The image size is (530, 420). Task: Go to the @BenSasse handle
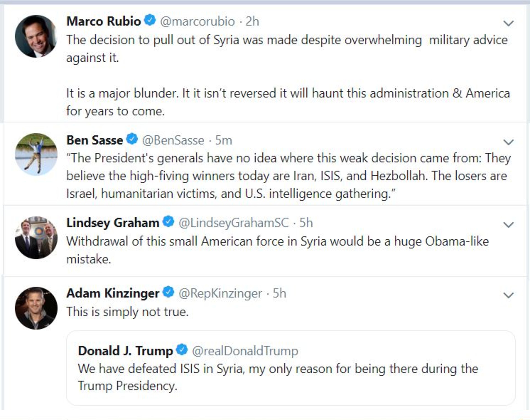point(173,140)
